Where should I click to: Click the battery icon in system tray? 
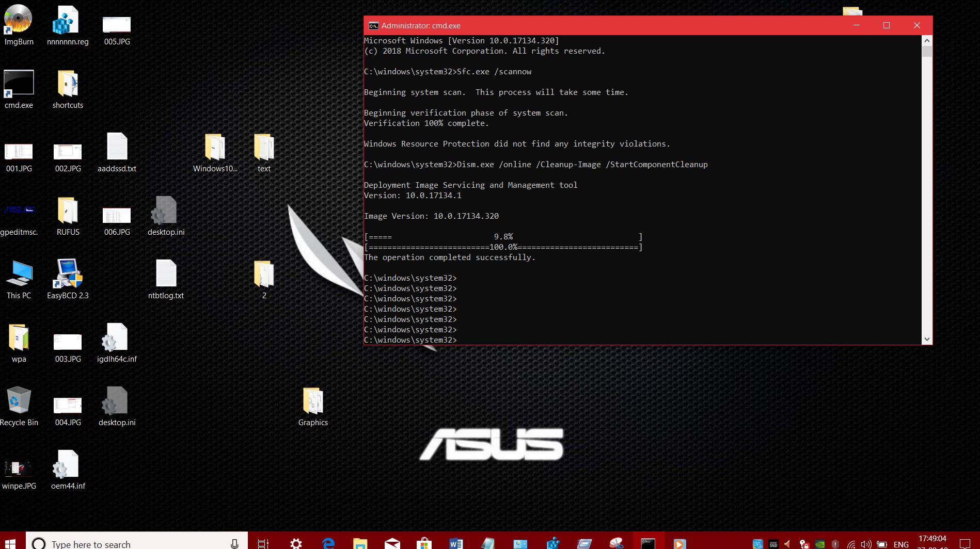pos(882,544)
